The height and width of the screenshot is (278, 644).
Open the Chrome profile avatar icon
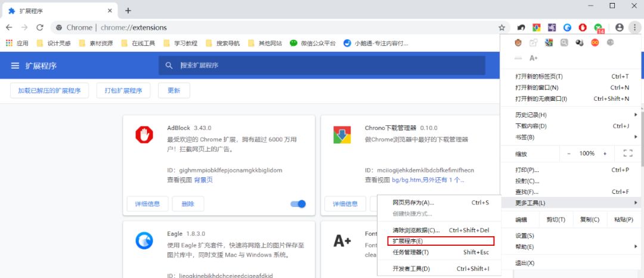pyautogui.click(x=620, y=27)
